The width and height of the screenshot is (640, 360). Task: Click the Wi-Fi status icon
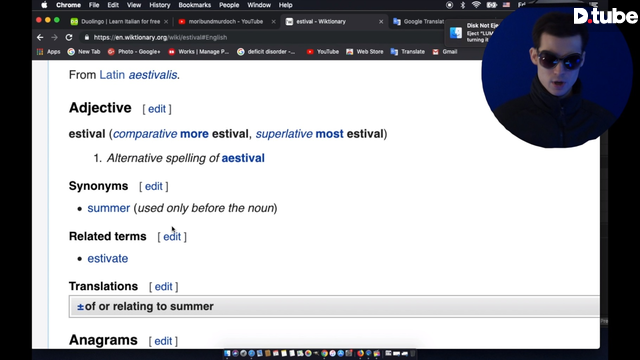(x=476, y=5)
